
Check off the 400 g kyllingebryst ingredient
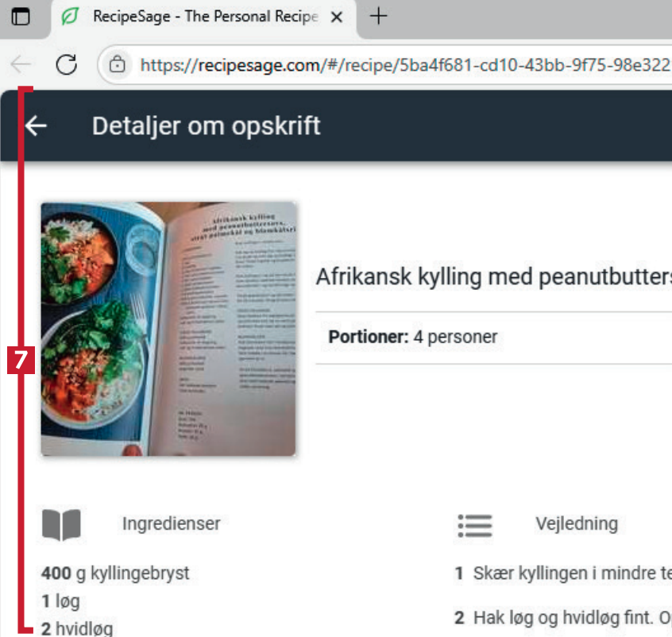115,573
